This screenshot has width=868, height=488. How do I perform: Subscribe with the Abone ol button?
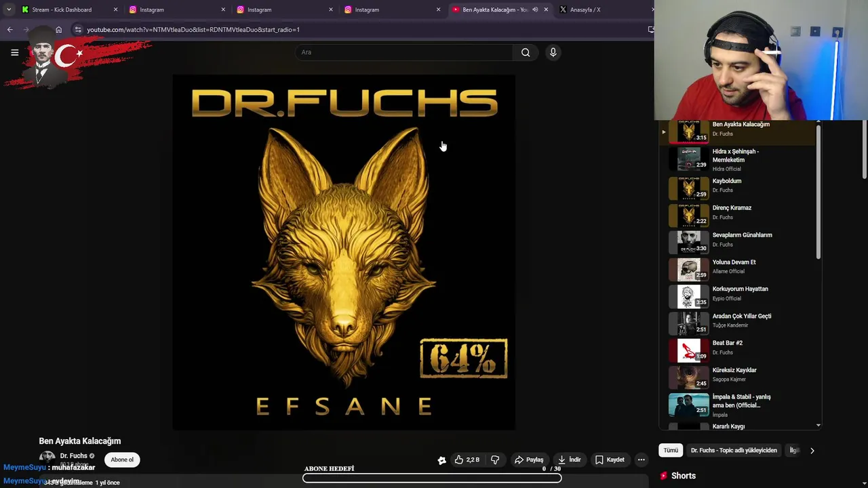tap(122, 460)
